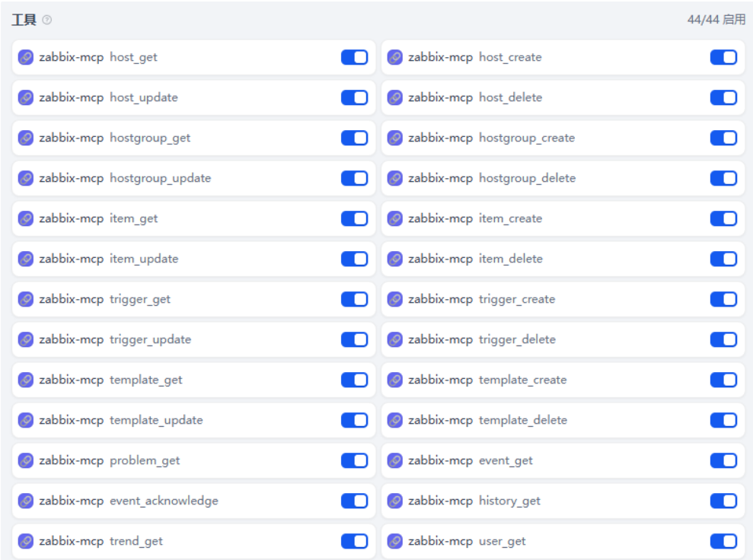The image size is (753, 560).
Task: Select the template_delete tool name text
Action: point(523,420)
